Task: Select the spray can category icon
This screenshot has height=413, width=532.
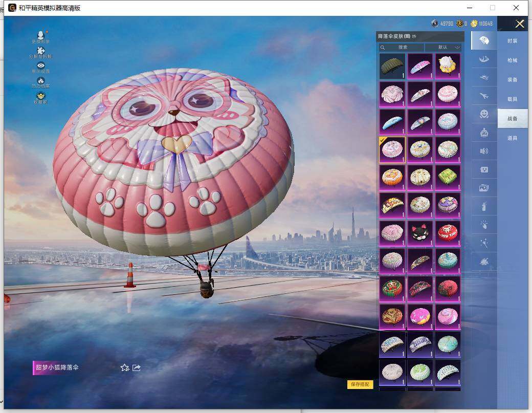Action: click(x=484, y=206)
